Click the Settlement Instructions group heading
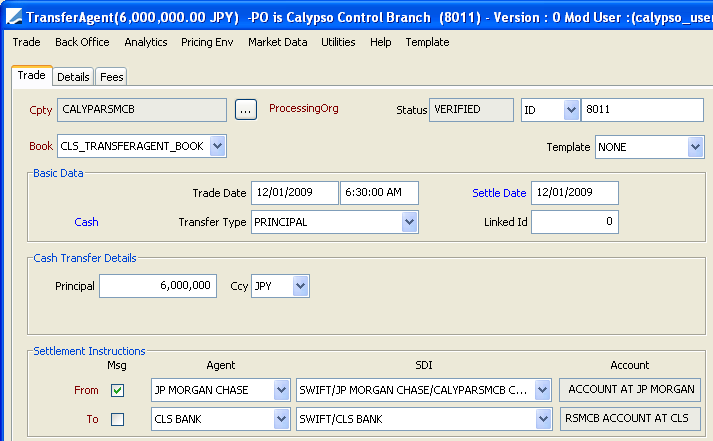The image size is (713, 441). pyautogui.click(x=90, y=351)
